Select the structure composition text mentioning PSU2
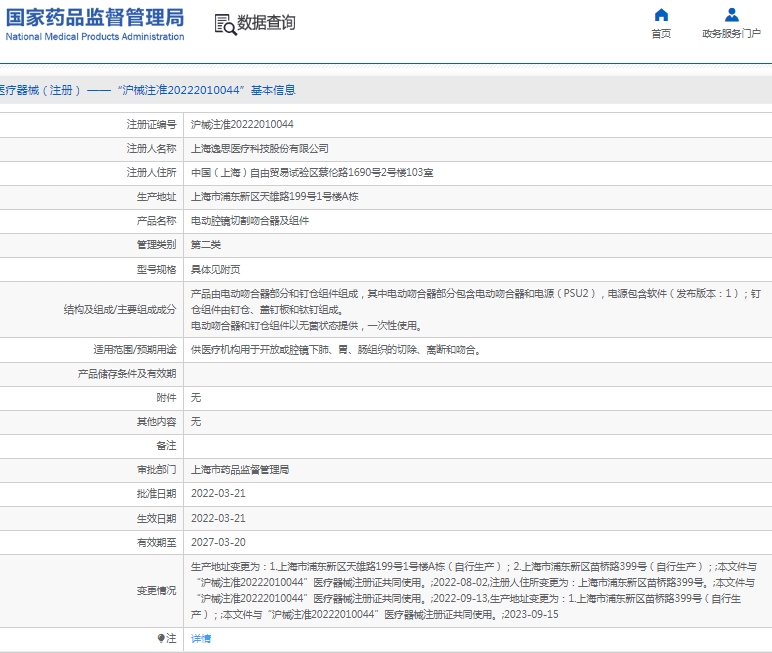Screen dimensions: 772x653 pyautogui.click(x=476, y=301)
